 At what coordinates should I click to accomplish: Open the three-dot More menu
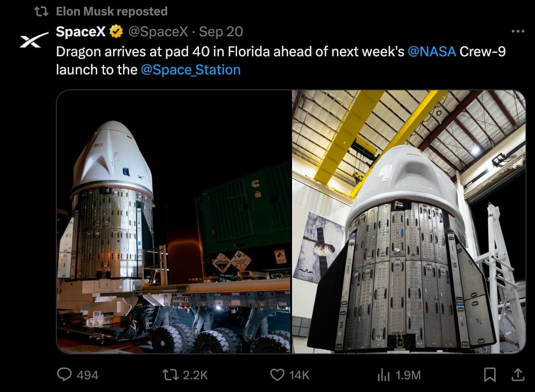click(518, 32)
